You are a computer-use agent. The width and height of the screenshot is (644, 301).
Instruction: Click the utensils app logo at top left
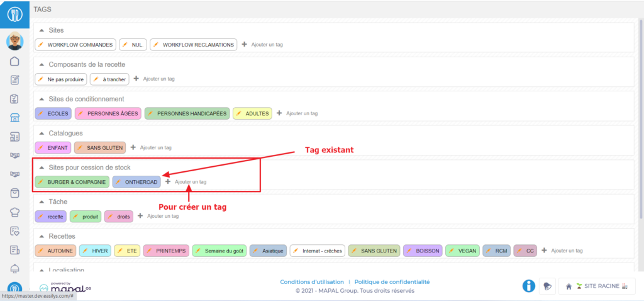pyautogui.click(x=14, y=14)
